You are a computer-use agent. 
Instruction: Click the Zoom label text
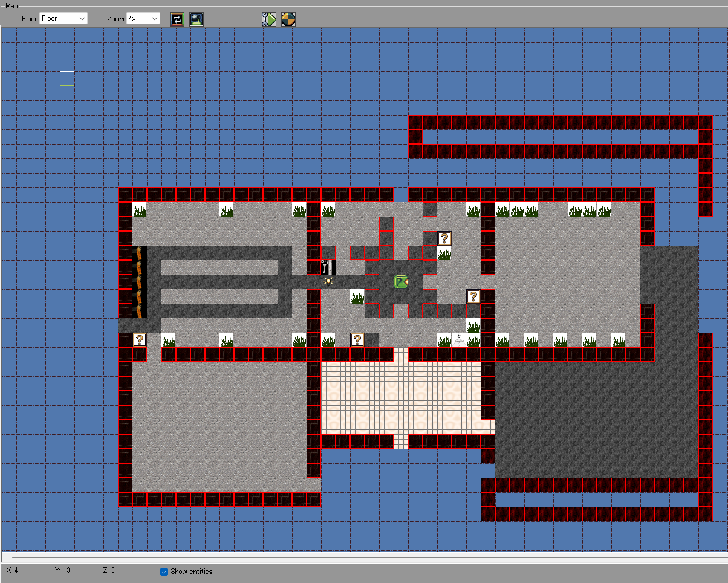click(115, 19)
